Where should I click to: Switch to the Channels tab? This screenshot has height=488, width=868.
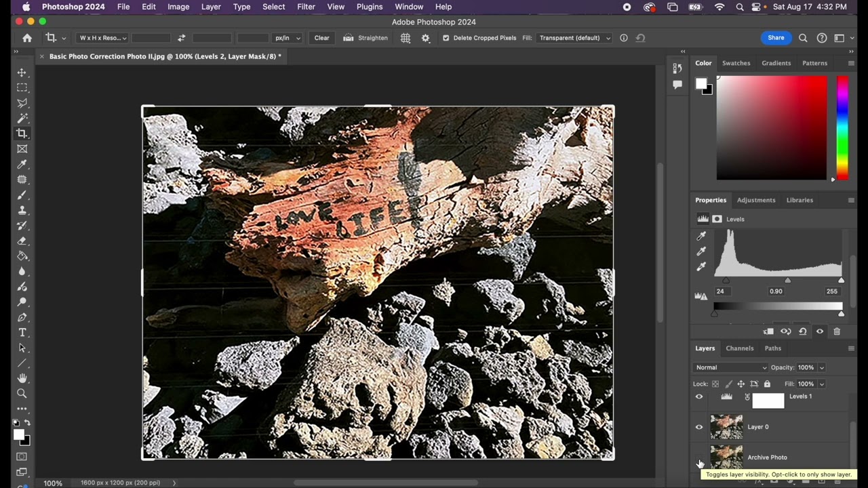(x=740, y=348)
